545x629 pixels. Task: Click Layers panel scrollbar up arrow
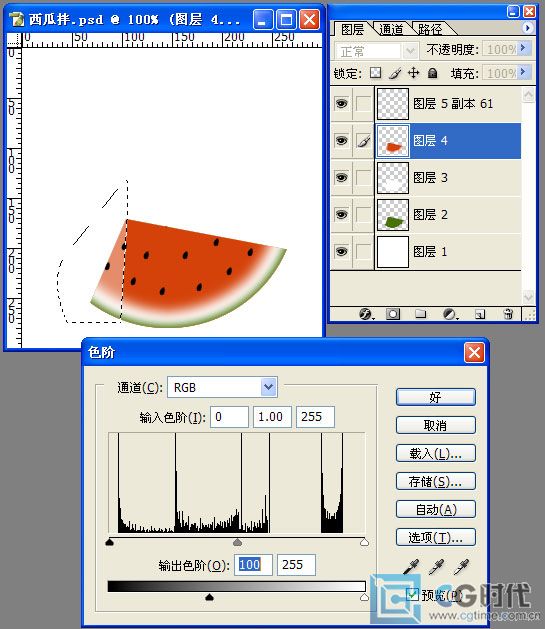pos(529,95)
